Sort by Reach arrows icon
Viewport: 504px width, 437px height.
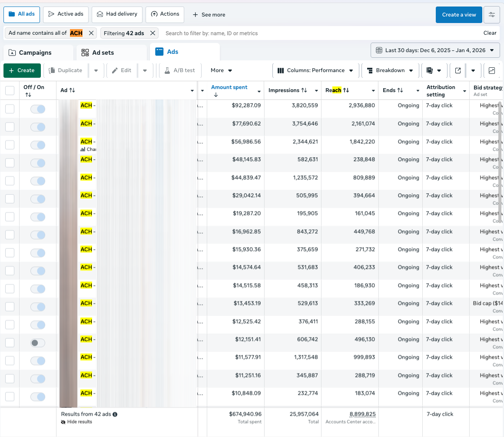[x=346, y=90]
